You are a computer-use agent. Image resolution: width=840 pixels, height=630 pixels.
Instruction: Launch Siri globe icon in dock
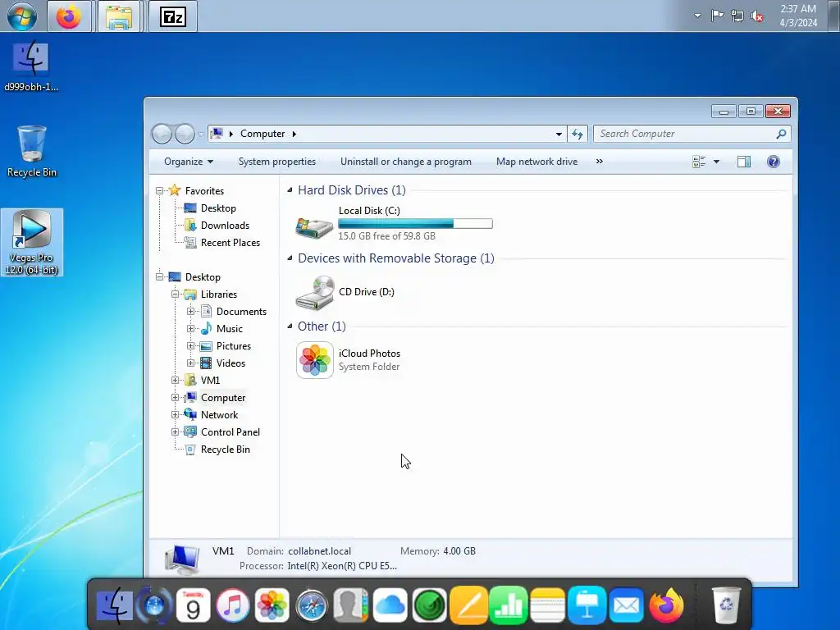tap(155, 606)
